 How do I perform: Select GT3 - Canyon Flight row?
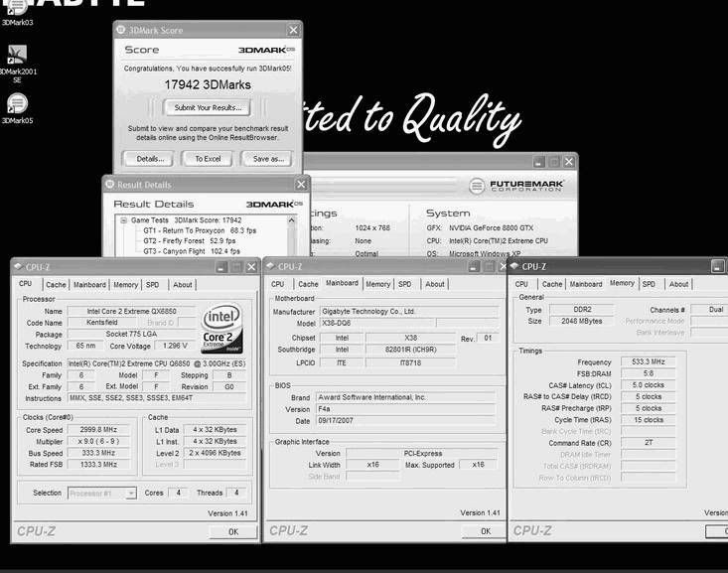coord(192,251)
